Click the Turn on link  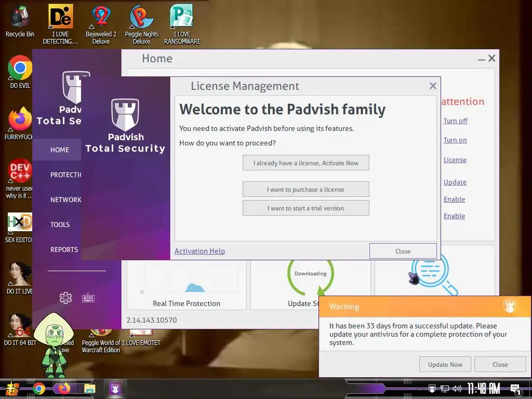[455, 140]
